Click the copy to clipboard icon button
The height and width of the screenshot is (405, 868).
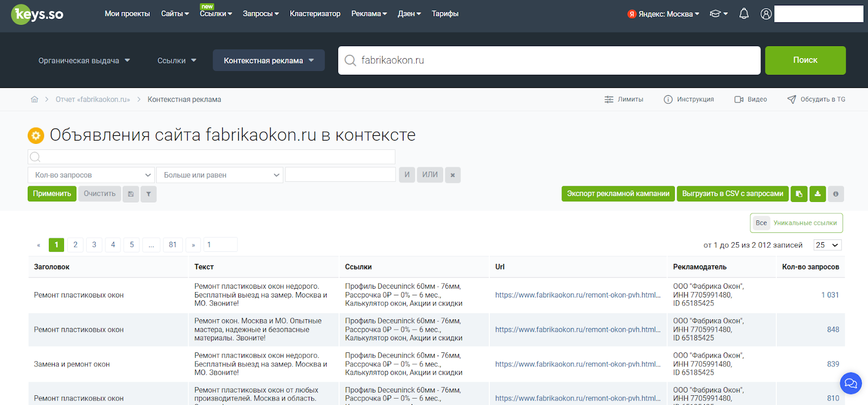coord(799,194)
